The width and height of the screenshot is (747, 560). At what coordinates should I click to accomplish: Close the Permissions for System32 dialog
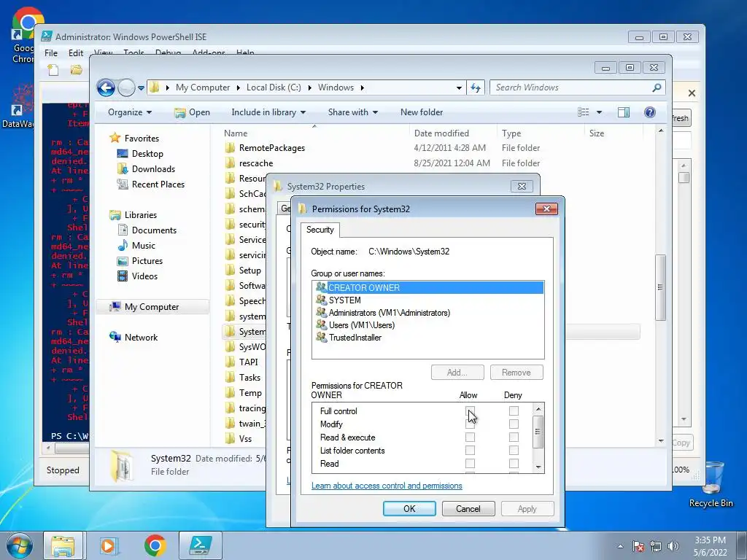pos(546,209)
